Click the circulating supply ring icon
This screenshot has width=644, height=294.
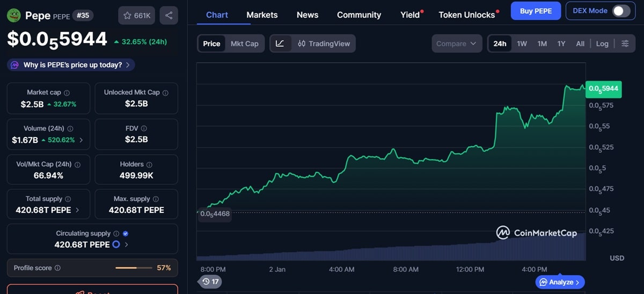point(115,245)
